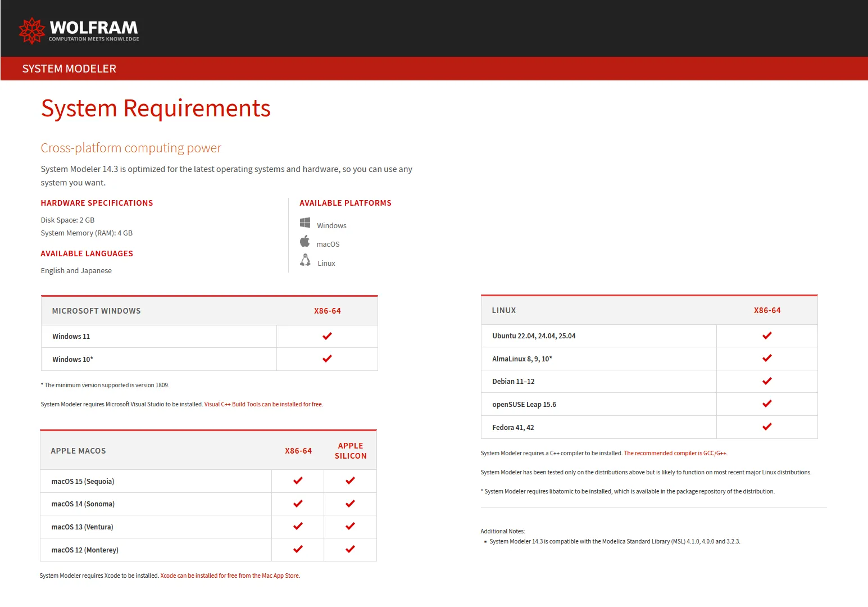Screen dimensions: 868x607
Task: Click the Monterey Apple Silicon checkmark
Action: click(x=350, y=549)
